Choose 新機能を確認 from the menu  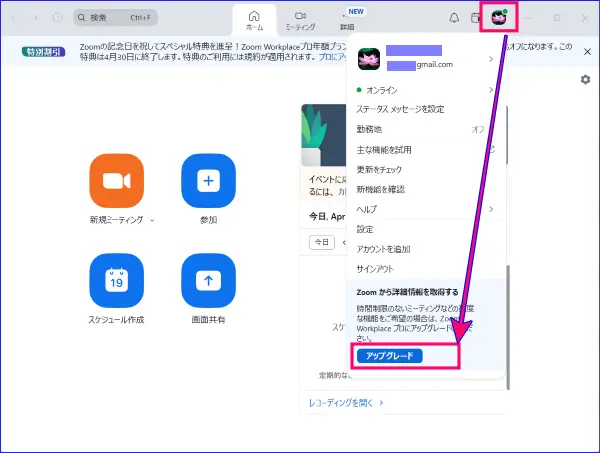380,189
